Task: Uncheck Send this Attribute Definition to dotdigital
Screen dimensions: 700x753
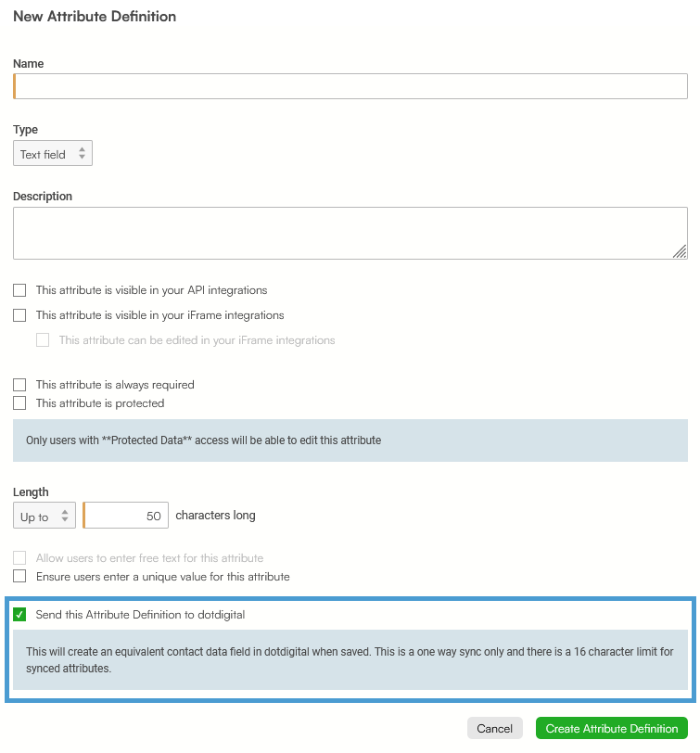Action: pyautogui.click(x=19, y=615)
